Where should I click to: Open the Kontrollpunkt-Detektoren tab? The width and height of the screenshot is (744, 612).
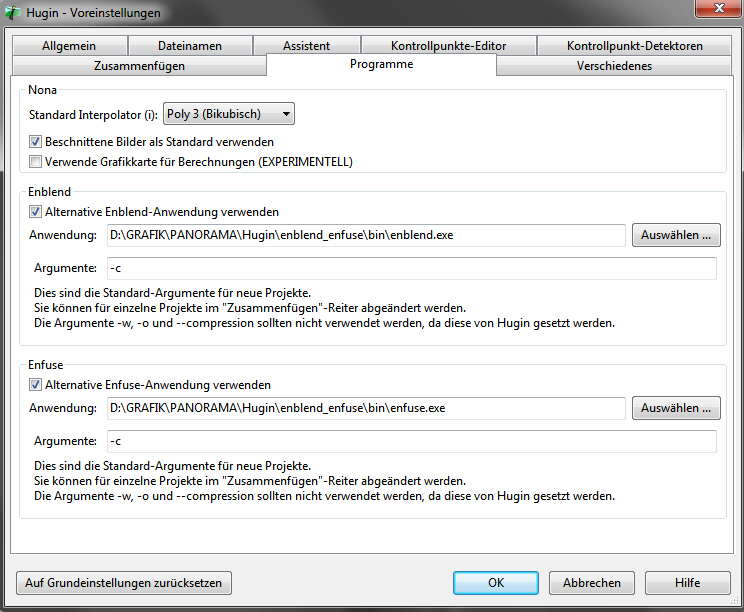(x=634, y=46)
